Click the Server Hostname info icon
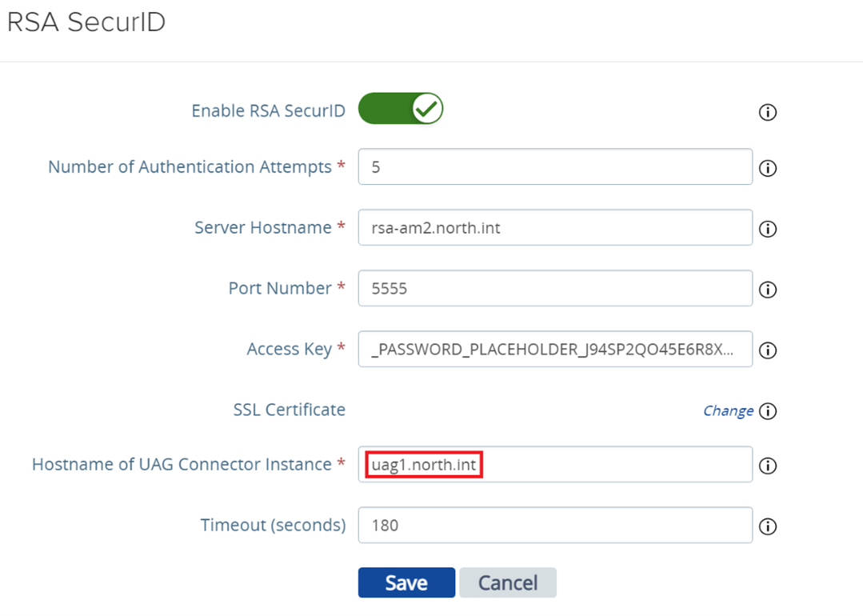Screen dimensions: 863x616 coord(767,229)
